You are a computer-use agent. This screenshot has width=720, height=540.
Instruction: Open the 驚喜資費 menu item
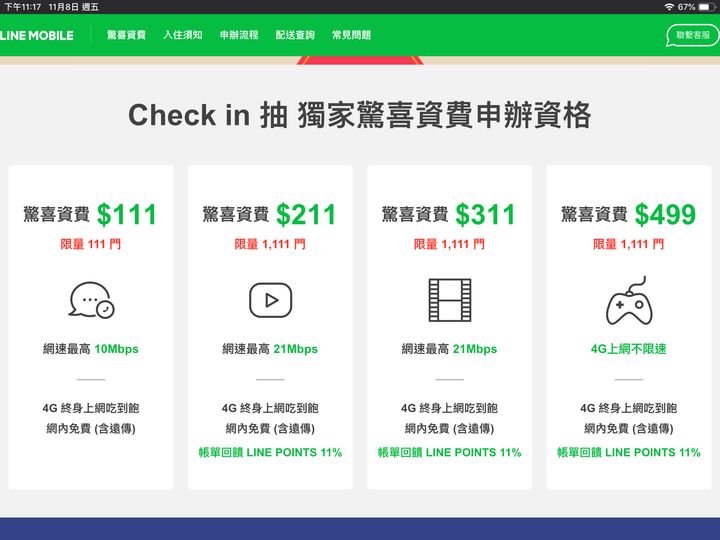[126, 35]
